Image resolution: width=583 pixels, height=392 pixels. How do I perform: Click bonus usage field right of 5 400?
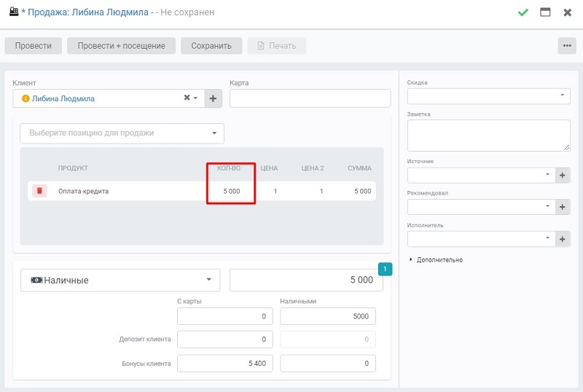(x=327, y=364)
